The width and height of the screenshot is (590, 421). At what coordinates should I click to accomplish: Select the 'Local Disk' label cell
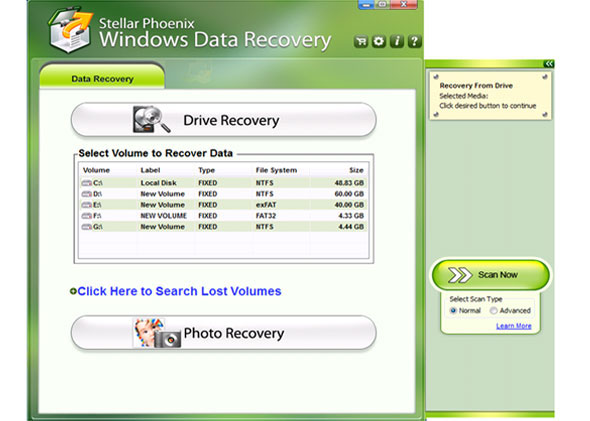(158, 183)
